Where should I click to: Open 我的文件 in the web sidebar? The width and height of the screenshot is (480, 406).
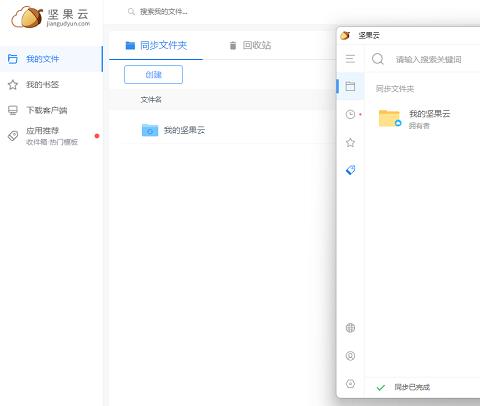[51, 59]
